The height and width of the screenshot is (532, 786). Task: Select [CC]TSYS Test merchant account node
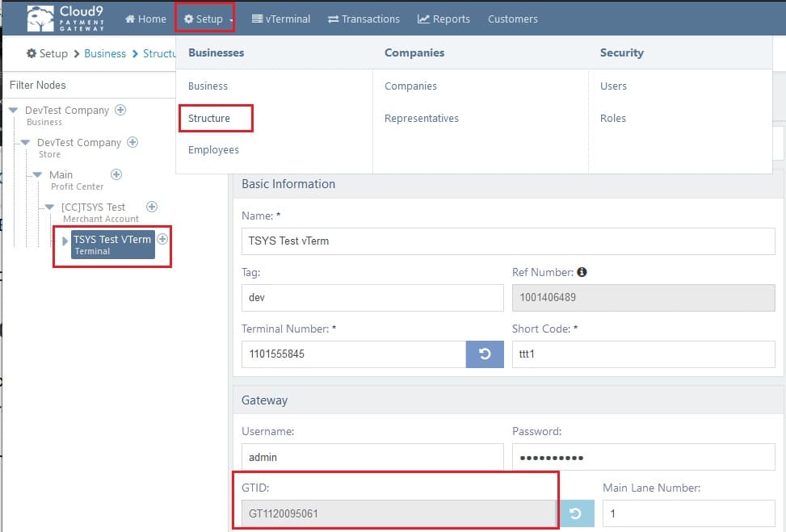pyautogui.click(x=99, y=212)
